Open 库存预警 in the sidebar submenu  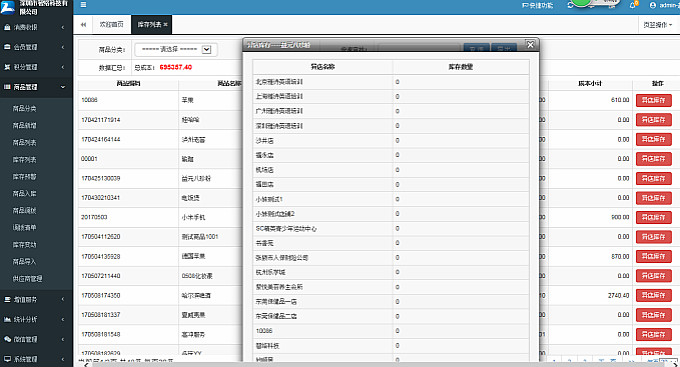pyautogui.click(x=24, y=177)
